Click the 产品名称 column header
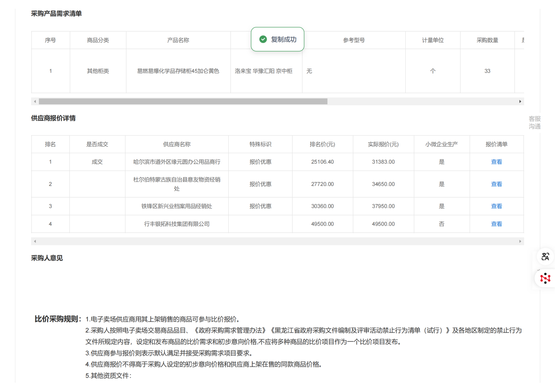 pyautogui.click(x=178, y=40)
